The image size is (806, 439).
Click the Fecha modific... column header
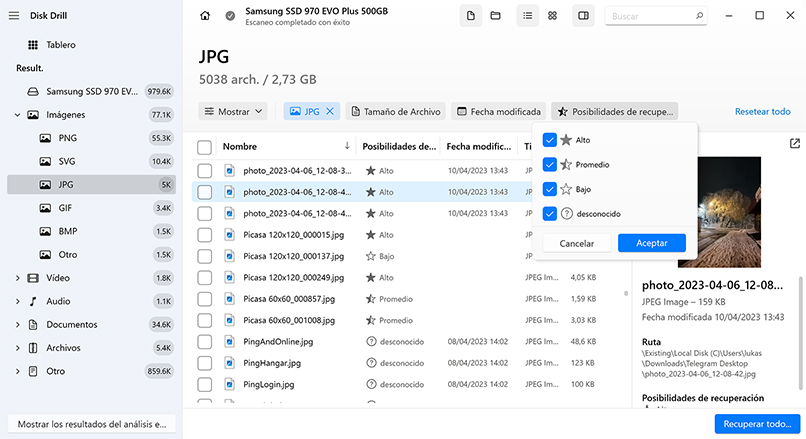click(x=479, y=147)
